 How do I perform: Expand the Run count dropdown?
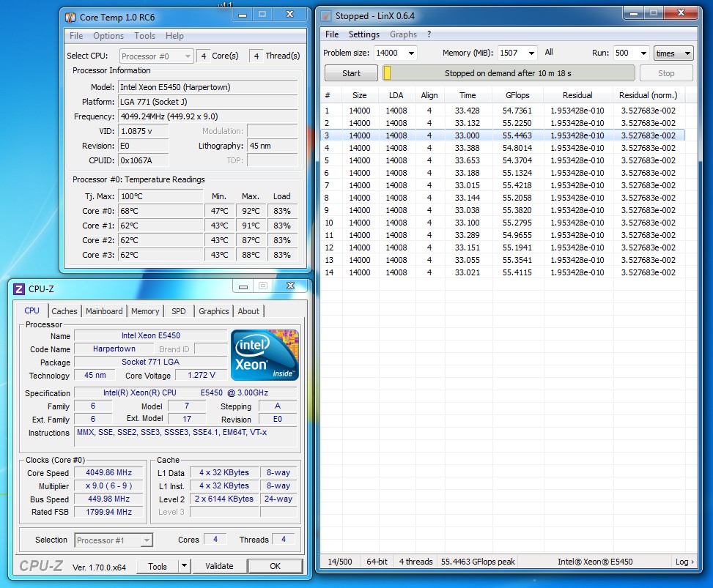pos(643,53)
